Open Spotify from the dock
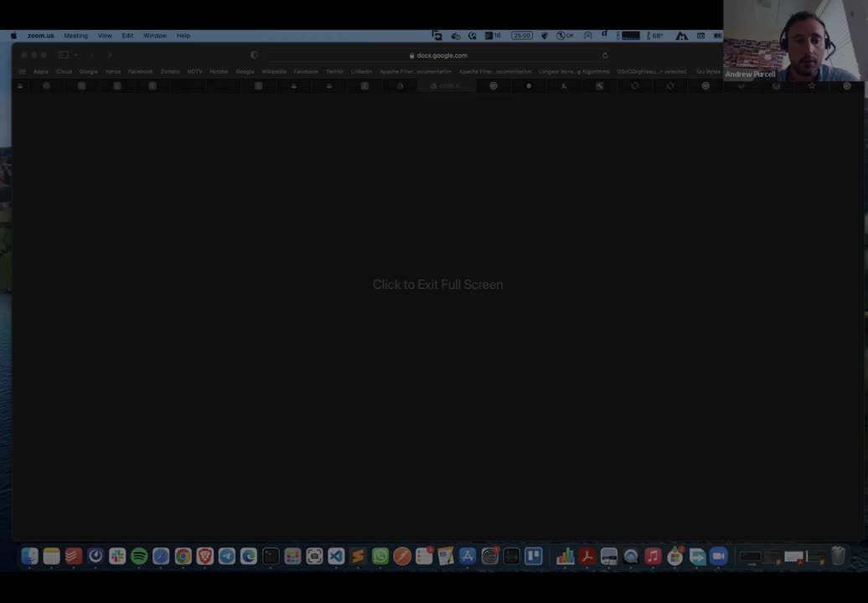This screenshot has width=868, height=603. tap(139, 556)
